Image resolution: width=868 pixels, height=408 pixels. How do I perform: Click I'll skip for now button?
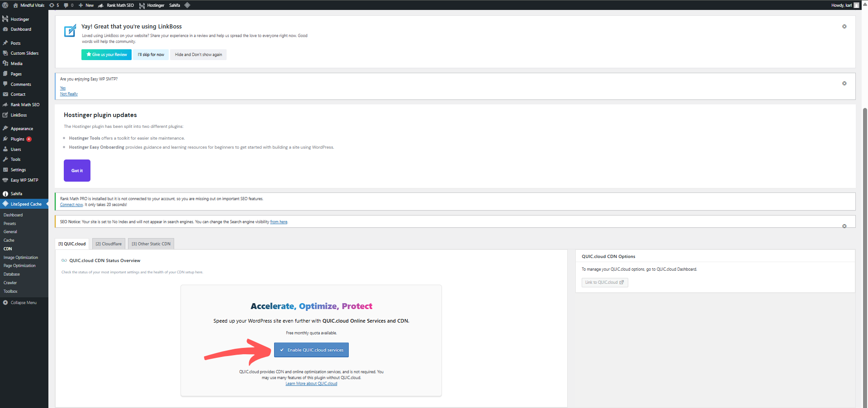pos(151,55)
